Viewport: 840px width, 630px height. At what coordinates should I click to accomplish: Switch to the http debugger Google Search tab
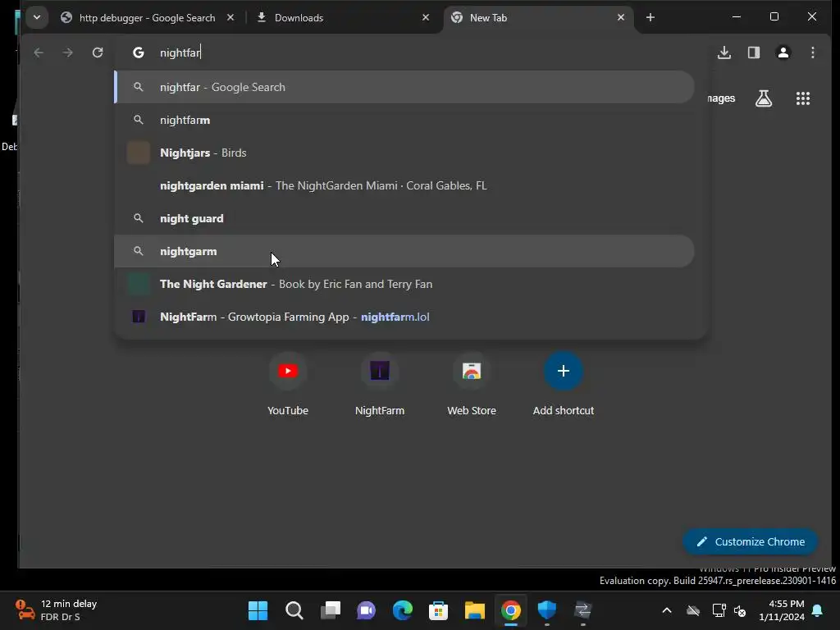[147, 18]
